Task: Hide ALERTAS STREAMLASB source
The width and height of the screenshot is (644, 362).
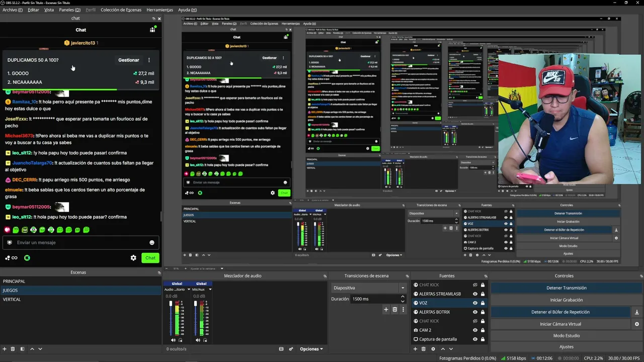Action: 475,294
